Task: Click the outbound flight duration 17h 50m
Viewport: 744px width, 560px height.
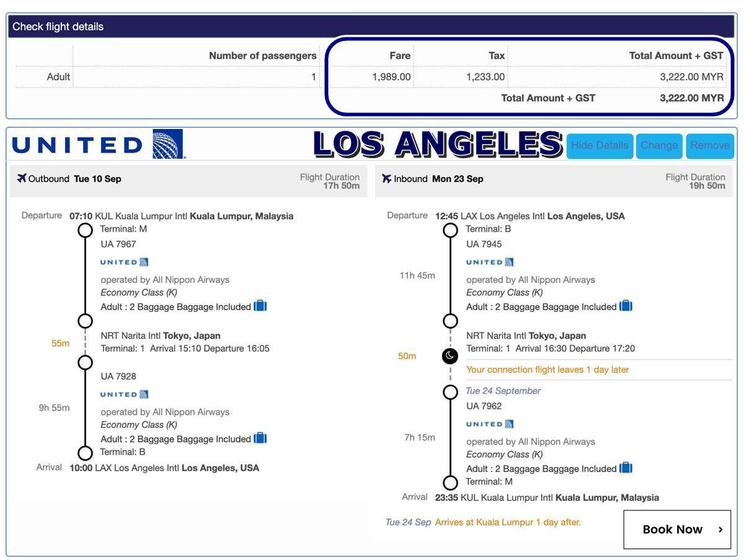Action: [x=341, y=186]
